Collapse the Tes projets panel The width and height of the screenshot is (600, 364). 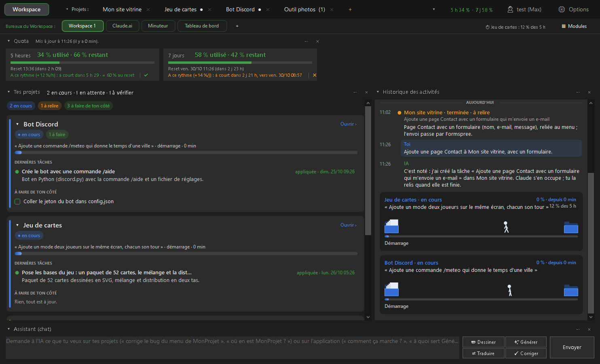click(8, 92)
